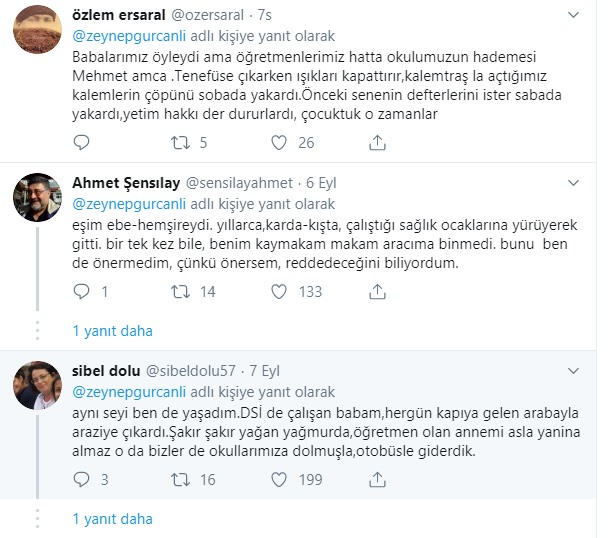
Task: Click sibel dolu's profile avatar
Action: pyautogui.click(x=37, y=384)
